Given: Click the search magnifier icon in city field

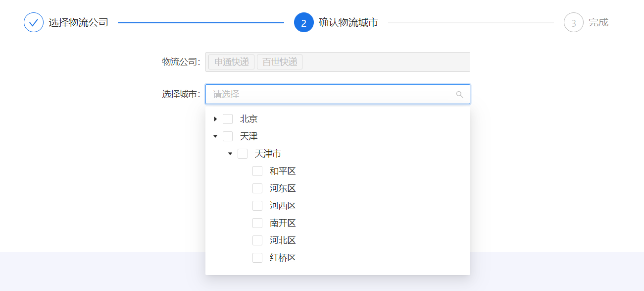Looking at the screenshot, I should (459, 94).
